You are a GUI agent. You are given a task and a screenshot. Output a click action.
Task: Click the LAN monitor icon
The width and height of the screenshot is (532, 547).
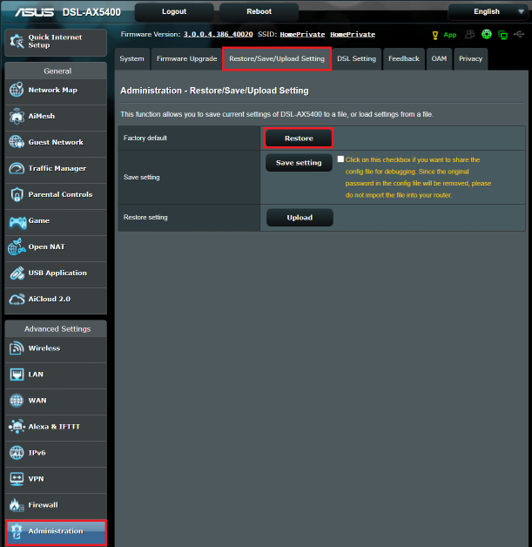click(16, 374)
